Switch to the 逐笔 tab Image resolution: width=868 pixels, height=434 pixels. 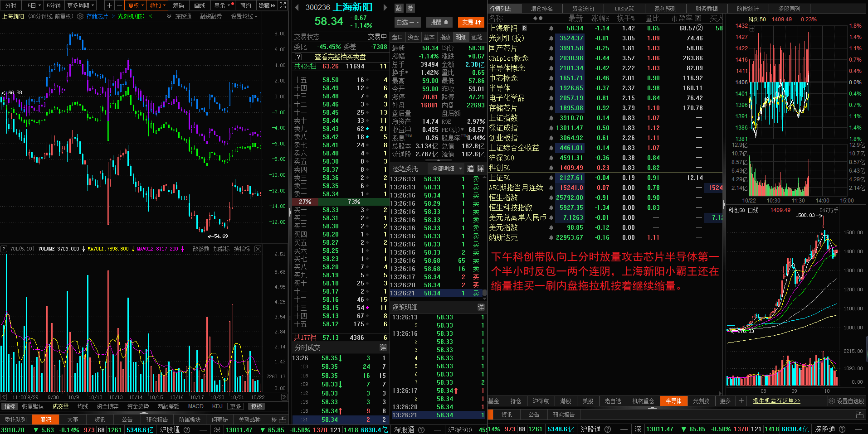[477, 37]
